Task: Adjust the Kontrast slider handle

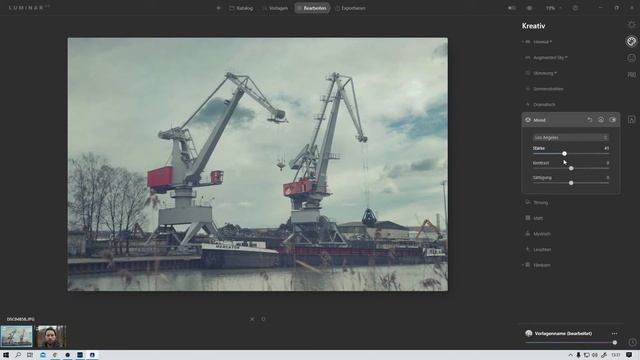Action: pyautogui.click(x=571, y=168)
